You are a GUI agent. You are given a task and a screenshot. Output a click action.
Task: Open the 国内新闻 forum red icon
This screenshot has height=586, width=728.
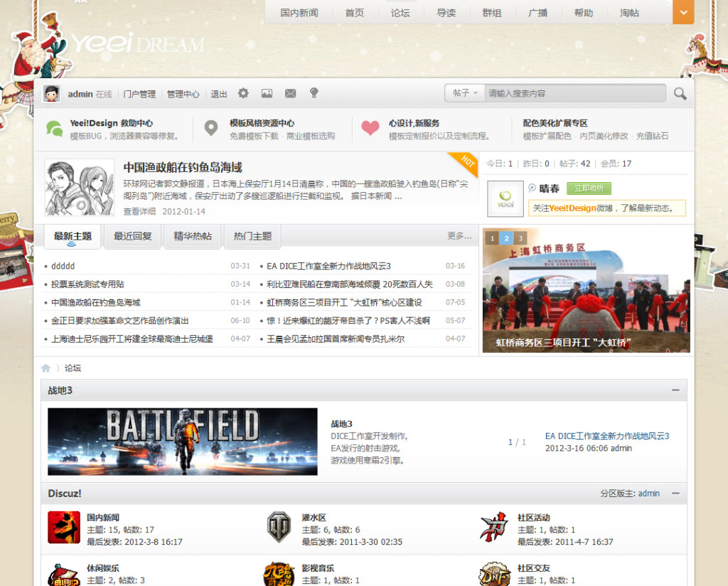tap(64, 528)
